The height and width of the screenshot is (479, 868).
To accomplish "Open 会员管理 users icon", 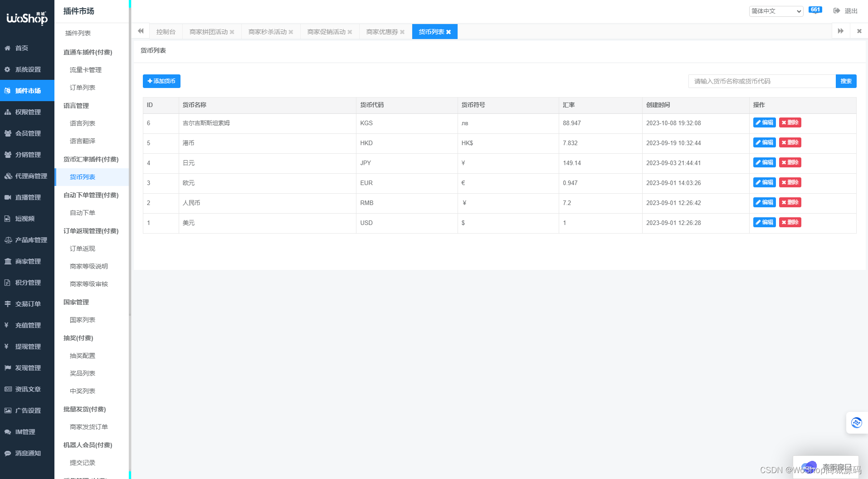I will point(8,133).
